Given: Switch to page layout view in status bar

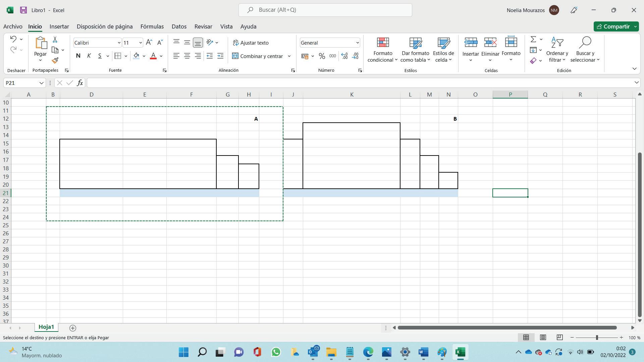Looking at the screenshot, I should click(x=543, y=338).
